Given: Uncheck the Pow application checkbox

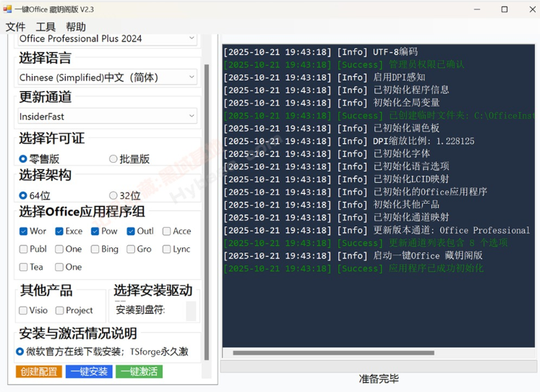Looking at the screenshot, I should pyautogui.click(x=95, y=231).
